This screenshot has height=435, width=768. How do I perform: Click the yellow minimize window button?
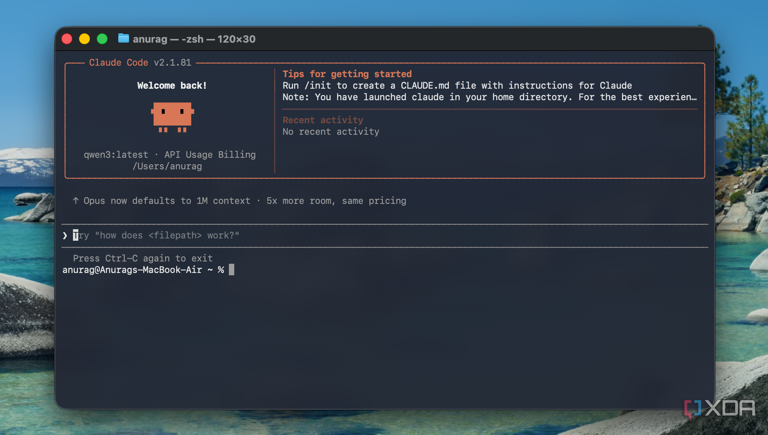pos(84,39)
